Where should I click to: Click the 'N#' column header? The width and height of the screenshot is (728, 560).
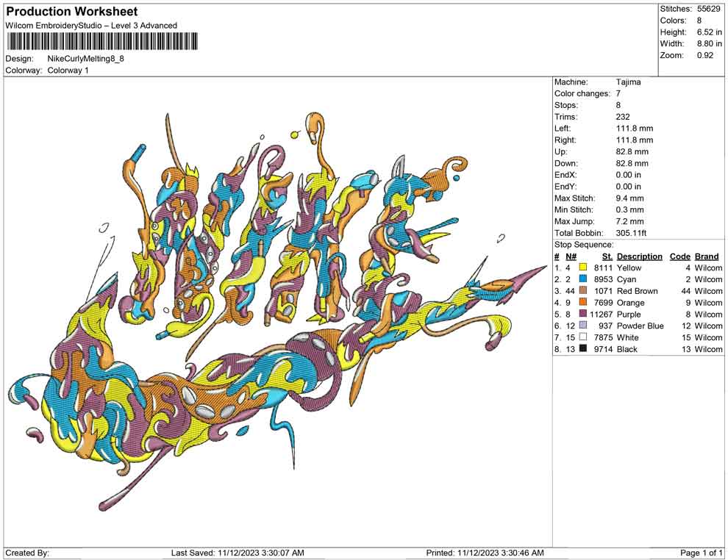571,256
